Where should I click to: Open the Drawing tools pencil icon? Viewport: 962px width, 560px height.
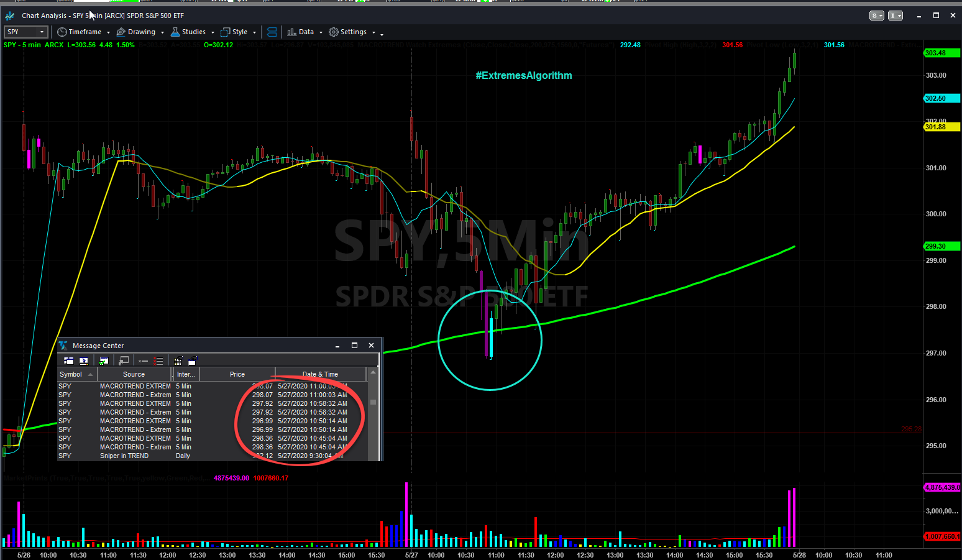pyautogui.click(x=122, y=32)
